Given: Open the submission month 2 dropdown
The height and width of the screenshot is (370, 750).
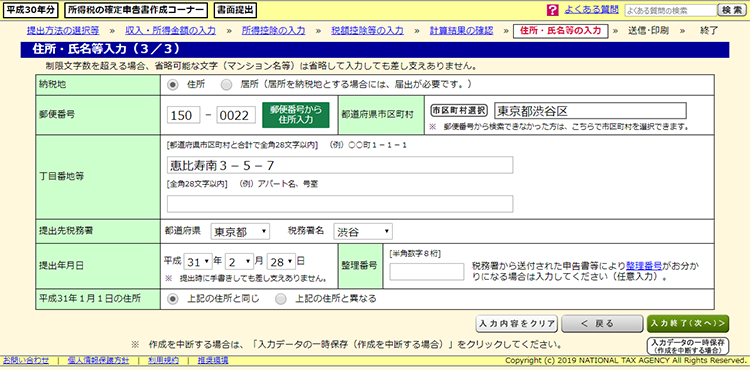Looking at the screenshot, I should 239,261.
